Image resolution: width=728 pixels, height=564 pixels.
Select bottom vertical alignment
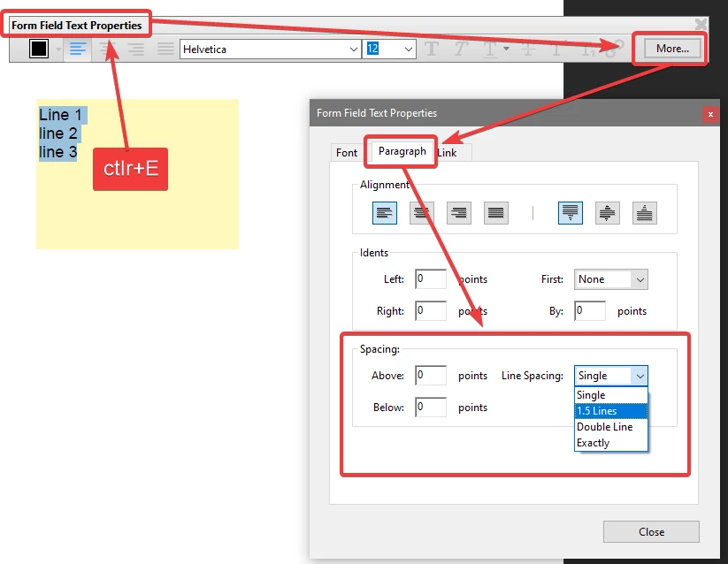click(x=645, y=213)
